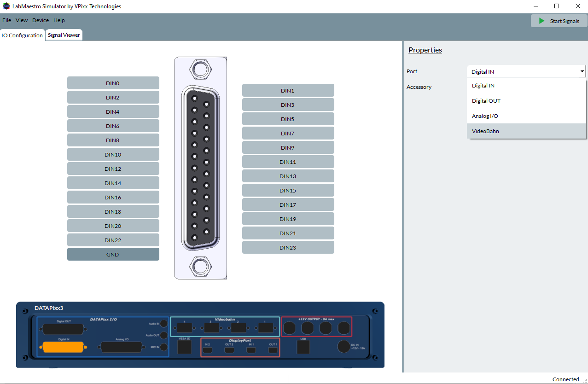Select the GND pin button

pyautogui.click(x=113, y=255)
